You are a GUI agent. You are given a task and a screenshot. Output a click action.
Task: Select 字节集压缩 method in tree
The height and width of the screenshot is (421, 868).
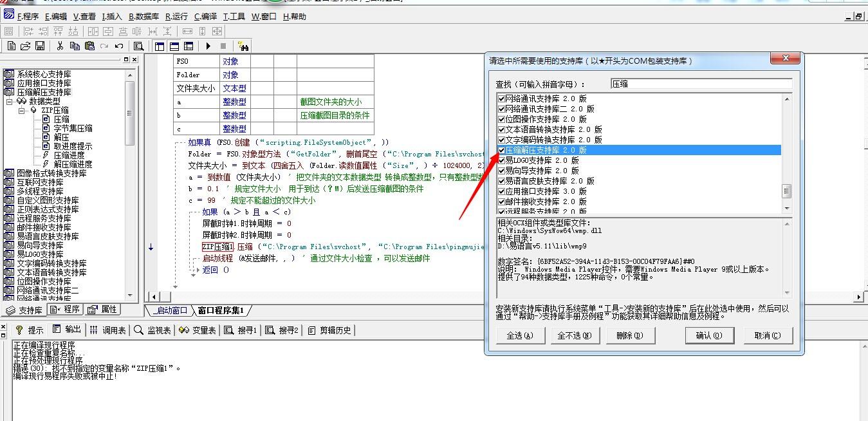tap(73, 128)
